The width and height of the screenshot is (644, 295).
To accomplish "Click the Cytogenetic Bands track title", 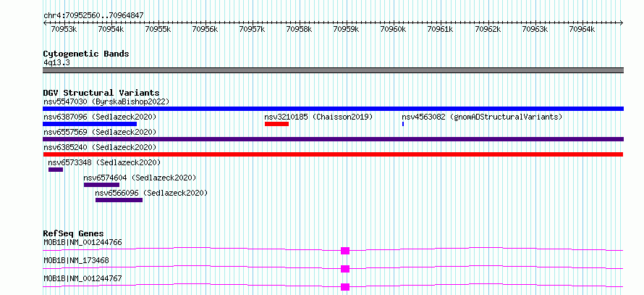I will (x=86, y=54).
